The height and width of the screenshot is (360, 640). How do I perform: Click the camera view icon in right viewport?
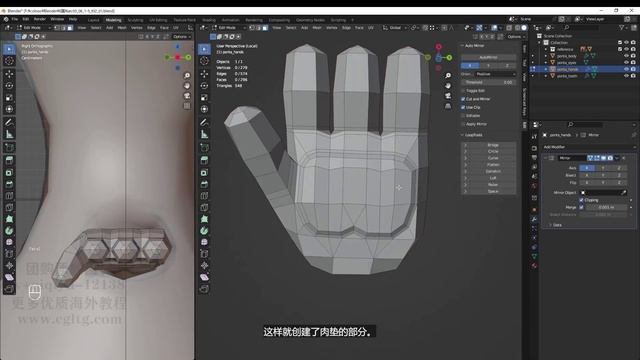(x=448, y=96)
